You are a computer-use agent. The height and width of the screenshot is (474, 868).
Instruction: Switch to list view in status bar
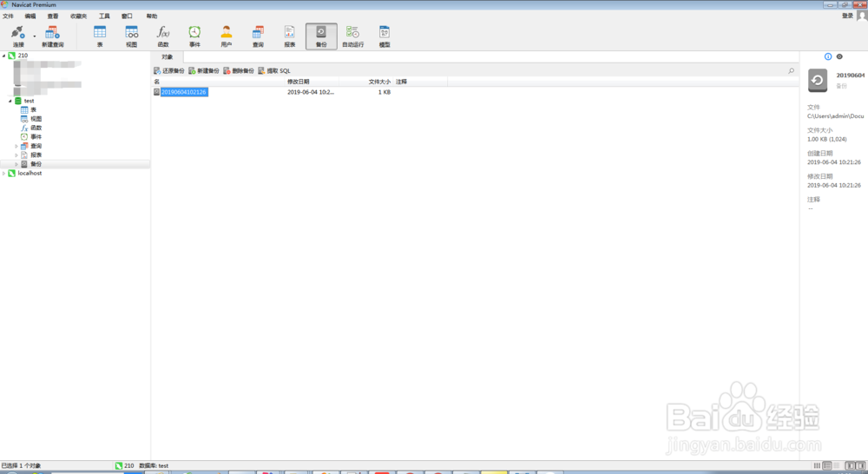[817, 466]
